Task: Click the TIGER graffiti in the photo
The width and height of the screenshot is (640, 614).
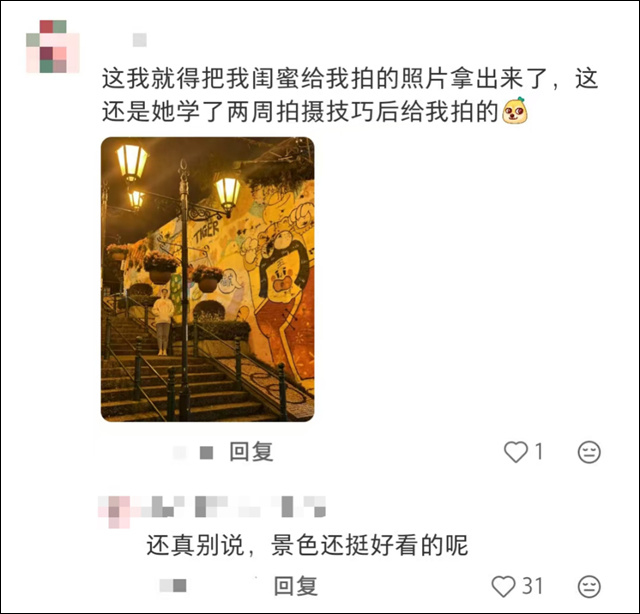Action: coord(206,232)
